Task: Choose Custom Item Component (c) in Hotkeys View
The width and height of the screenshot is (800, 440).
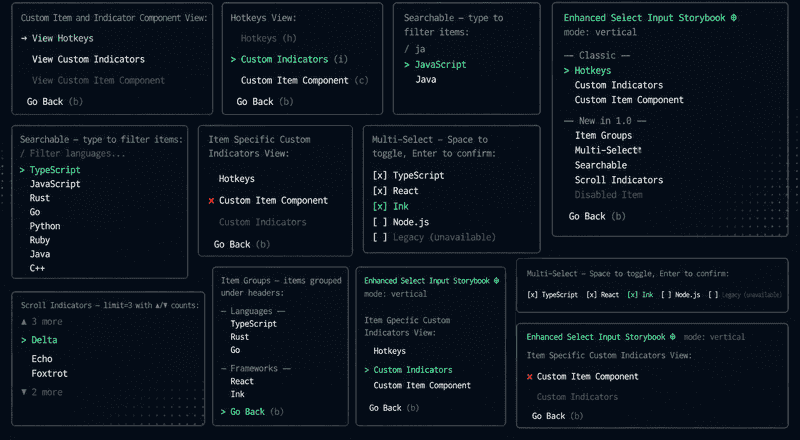Action: (304, 80)
